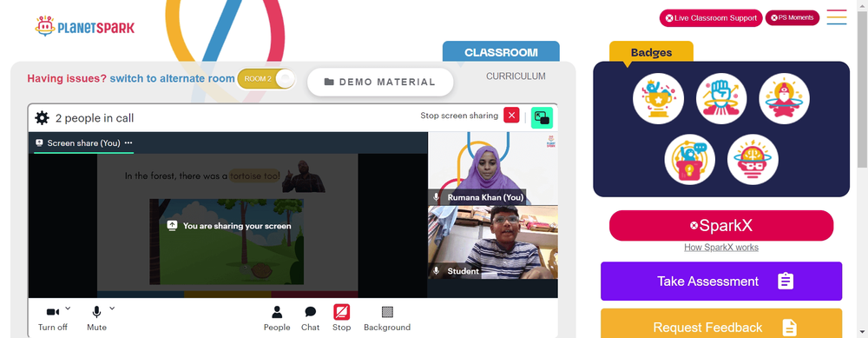This screenshot has width=868, height=338.
Task: Click the Screen share (You) tab
Action: tap(83, 143)
